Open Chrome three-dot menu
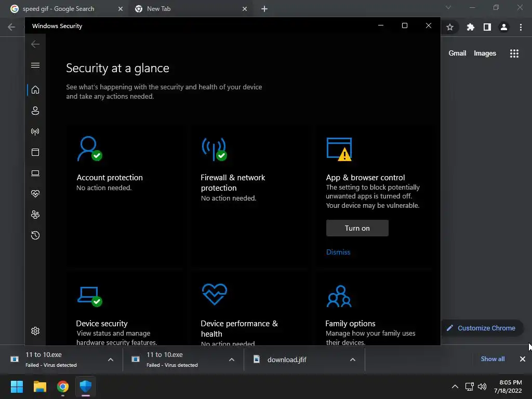The height and width of the screenshot is (399, 532). (x=521, y=27)
